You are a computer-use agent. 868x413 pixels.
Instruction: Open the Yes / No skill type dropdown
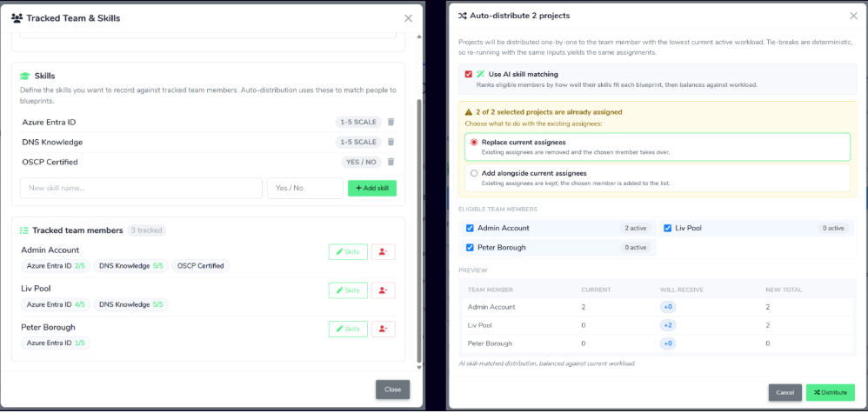[305, 188]
